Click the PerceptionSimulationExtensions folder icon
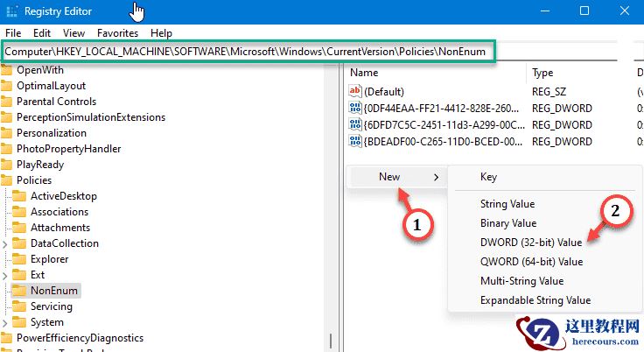 click(6, 117)
